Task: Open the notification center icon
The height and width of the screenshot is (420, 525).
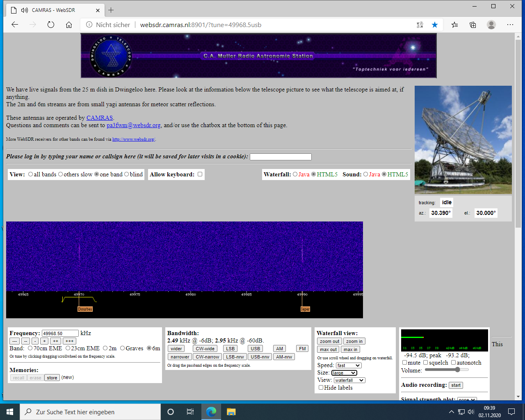Action: coord(511,412)
